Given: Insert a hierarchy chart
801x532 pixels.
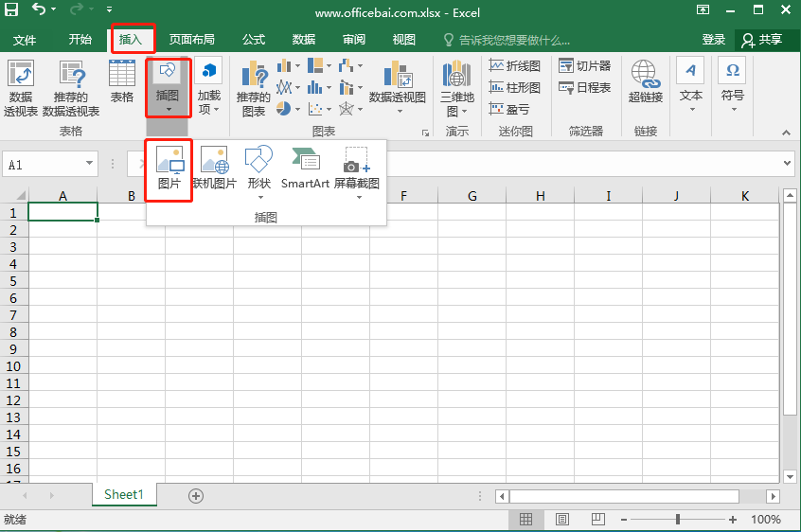Looking at the screenshot, I should (319, 66).
